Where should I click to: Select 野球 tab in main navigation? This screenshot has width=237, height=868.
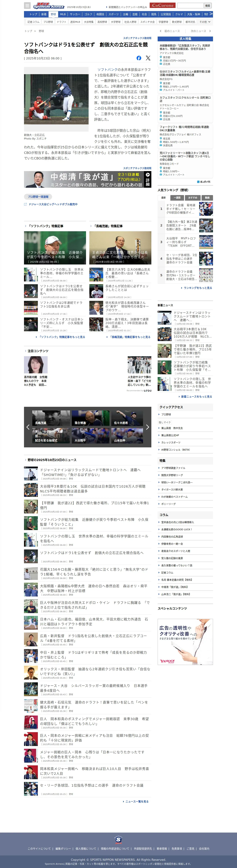pos(53,14)
